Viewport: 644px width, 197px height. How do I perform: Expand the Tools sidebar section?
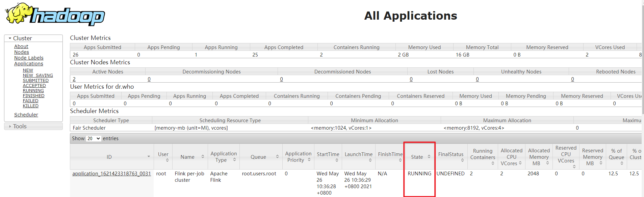(33, 126)
